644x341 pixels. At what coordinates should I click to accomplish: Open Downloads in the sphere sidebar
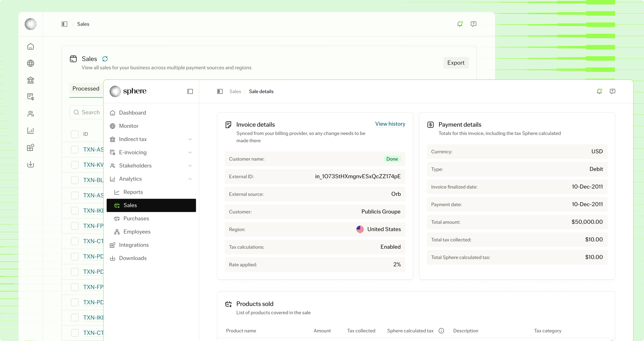pyautogui.click(x=151, y=258)
